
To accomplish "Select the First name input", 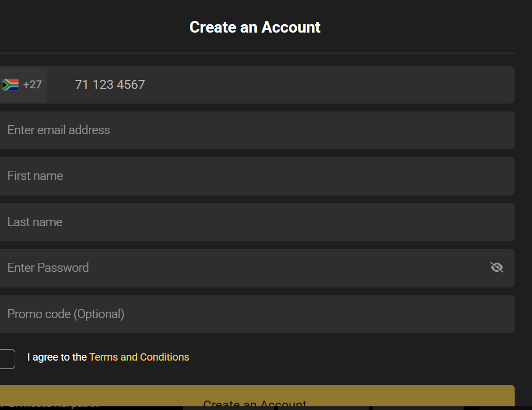I will click(x=257, y=176).
